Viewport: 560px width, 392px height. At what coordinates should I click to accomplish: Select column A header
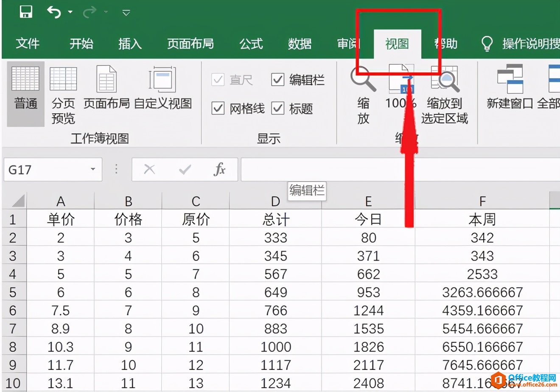[61, 201]
